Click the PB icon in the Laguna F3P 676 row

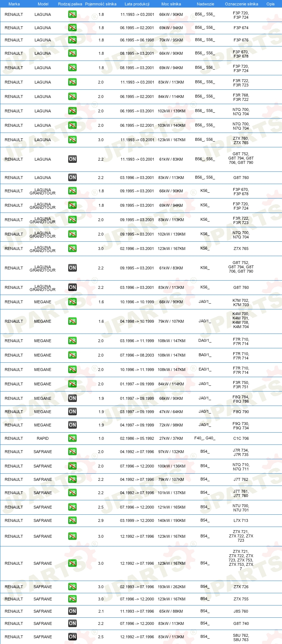[72, 40]
